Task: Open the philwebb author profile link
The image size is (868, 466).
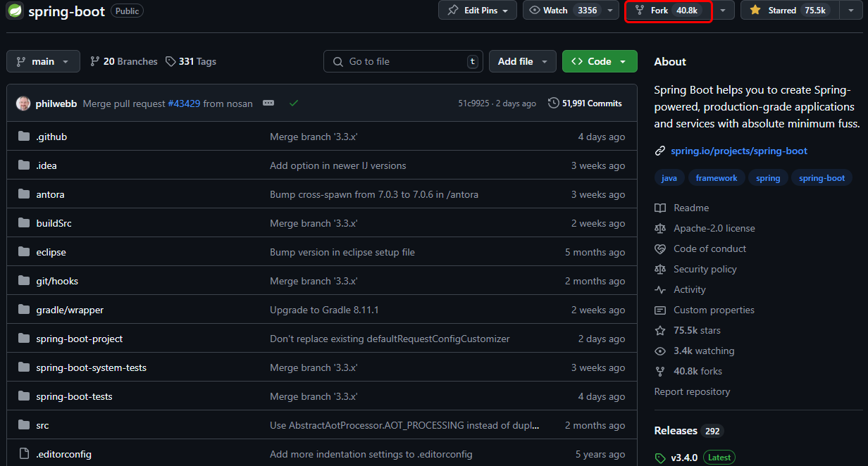Action: pyautogui.click(x=57, y=103)
